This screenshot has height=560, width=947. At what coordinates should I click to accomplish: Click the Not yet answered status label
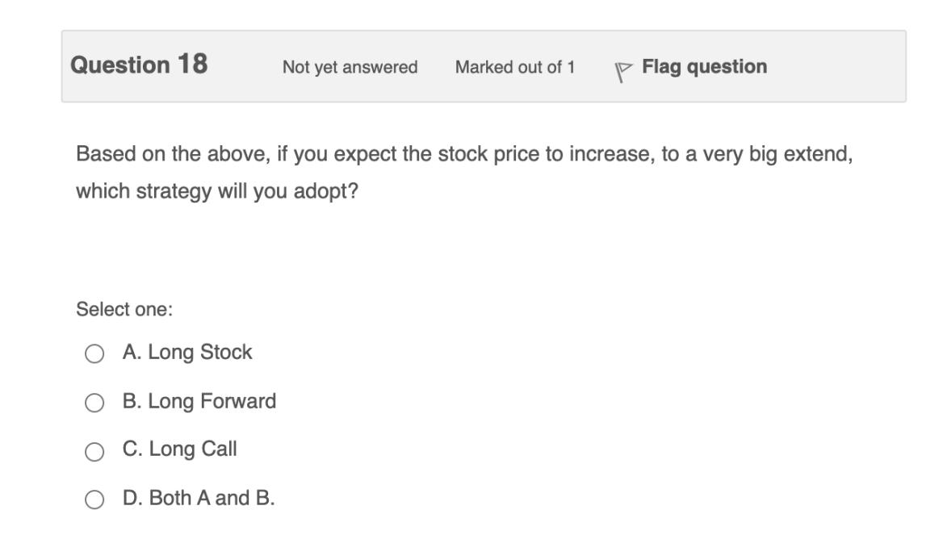click(349, 69)
